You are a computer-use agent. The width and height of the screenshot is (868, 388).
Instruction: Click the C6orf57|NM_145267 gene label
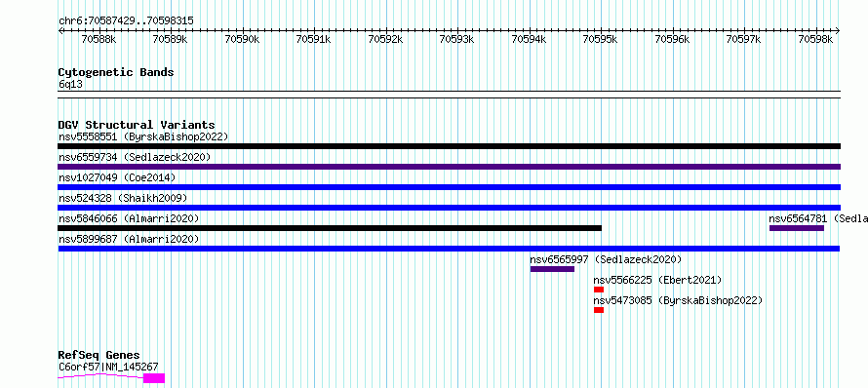(x=108, y=367)
